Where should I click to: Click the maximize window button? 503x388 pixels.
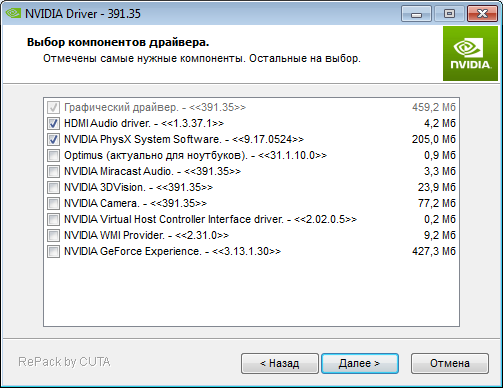449,14
